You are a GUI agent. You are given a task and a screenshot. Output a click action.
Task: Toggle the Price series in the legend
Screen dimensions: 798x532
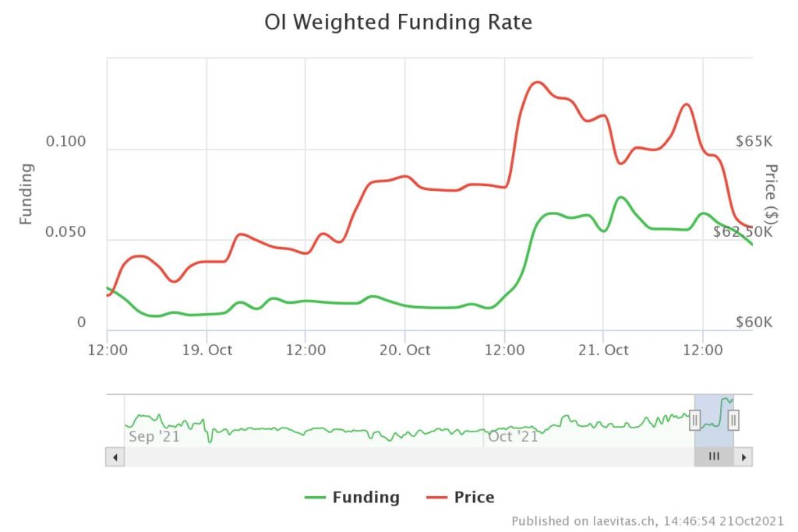461,497
